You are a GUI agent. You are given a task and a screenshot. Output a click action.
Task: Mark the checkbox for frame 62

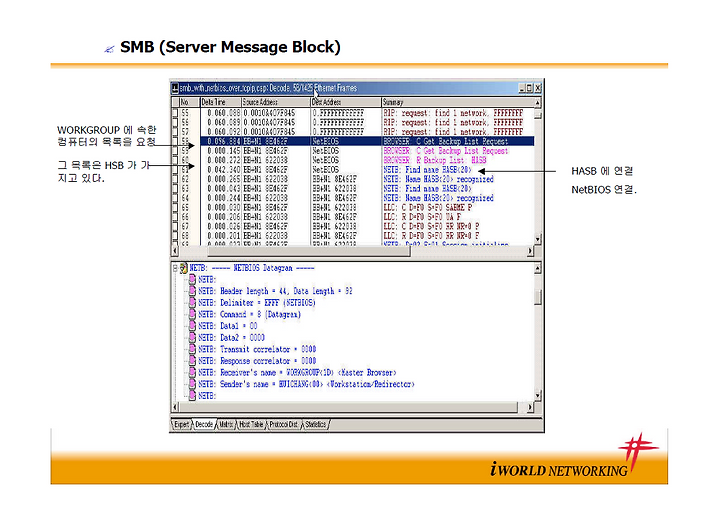(175, 179)
